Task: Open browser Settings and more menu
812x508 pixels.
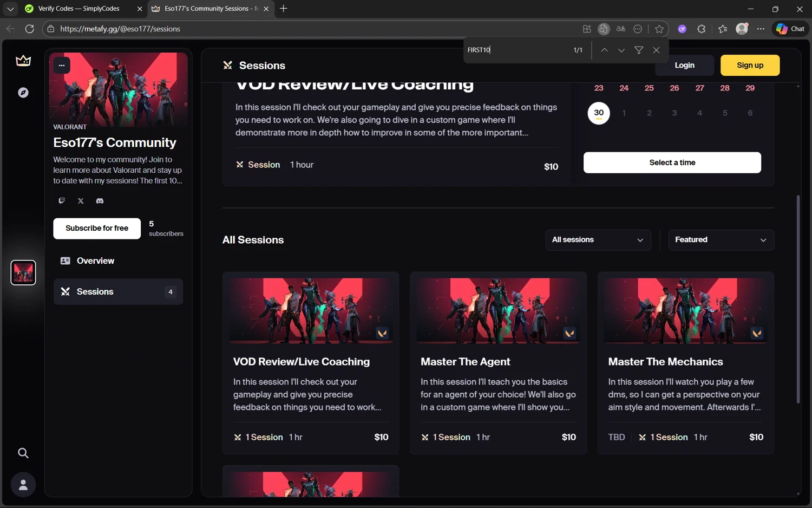Action: click(x=761, y=29)
